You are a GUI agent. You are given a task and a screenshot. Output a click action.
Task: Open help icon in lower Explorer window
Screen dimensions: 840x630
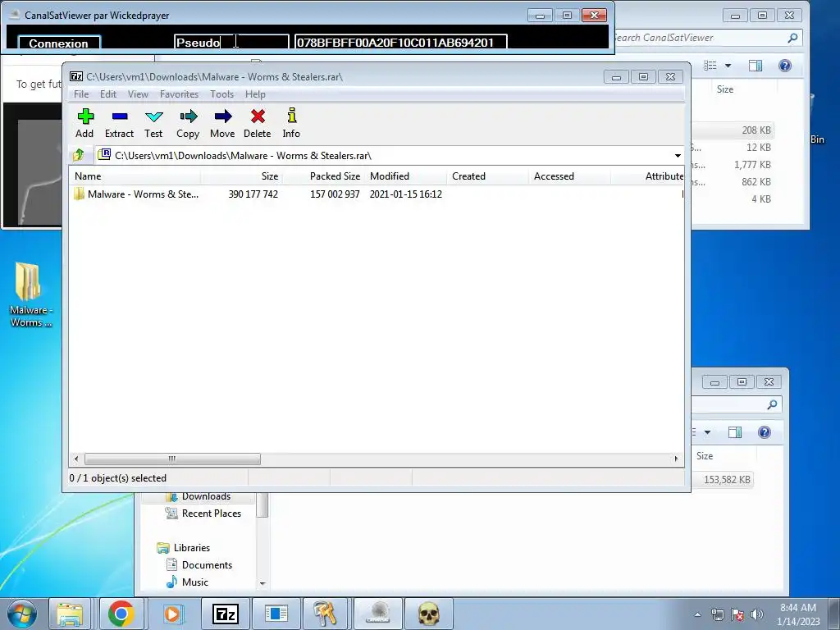coord(765,432)
